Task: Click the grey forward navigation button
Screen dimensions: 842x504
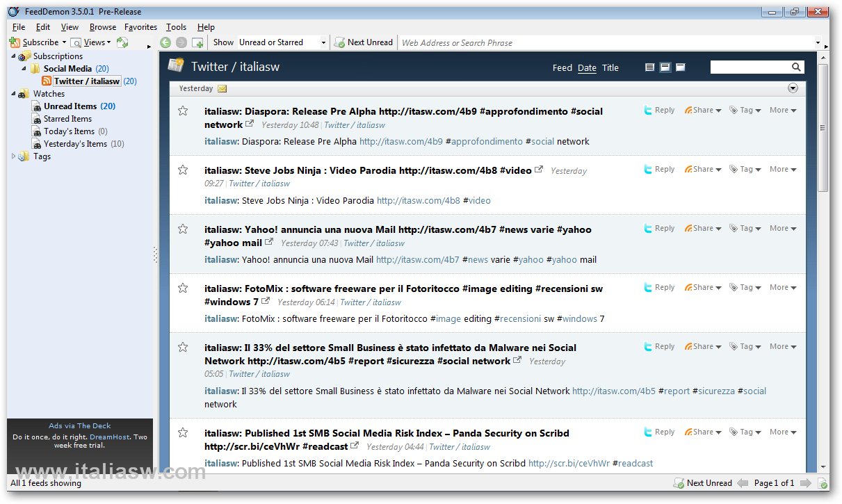Action: 181,42
